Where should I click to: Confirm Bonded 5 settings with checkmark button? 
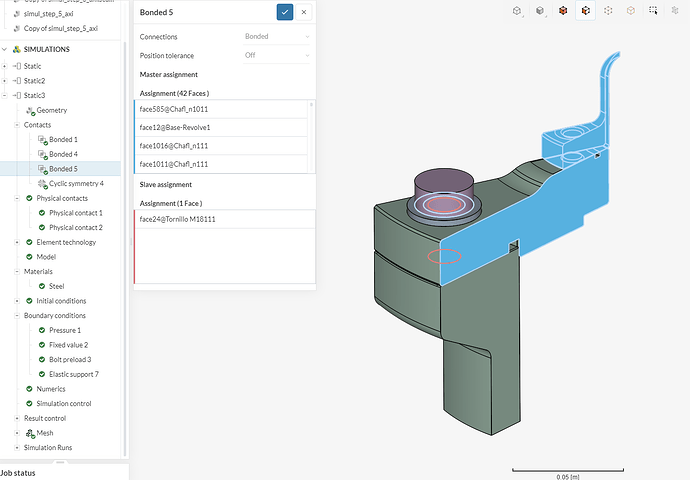(285, 12)
